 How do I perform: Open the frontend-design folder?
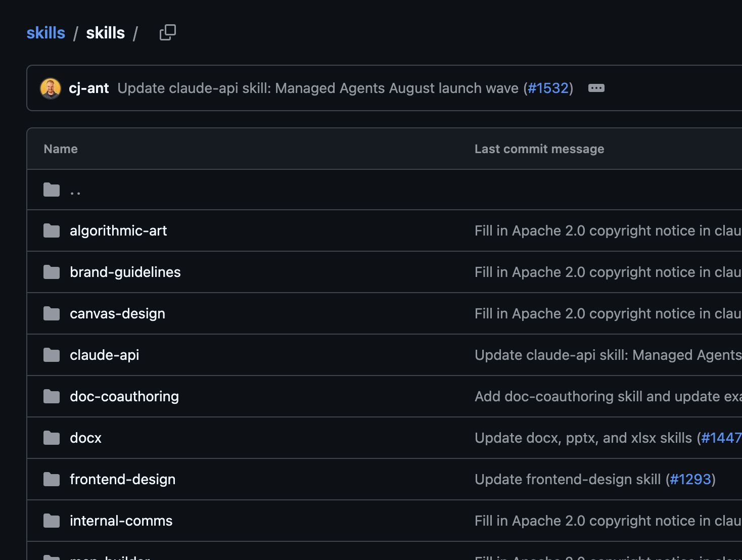click(123, 479)
